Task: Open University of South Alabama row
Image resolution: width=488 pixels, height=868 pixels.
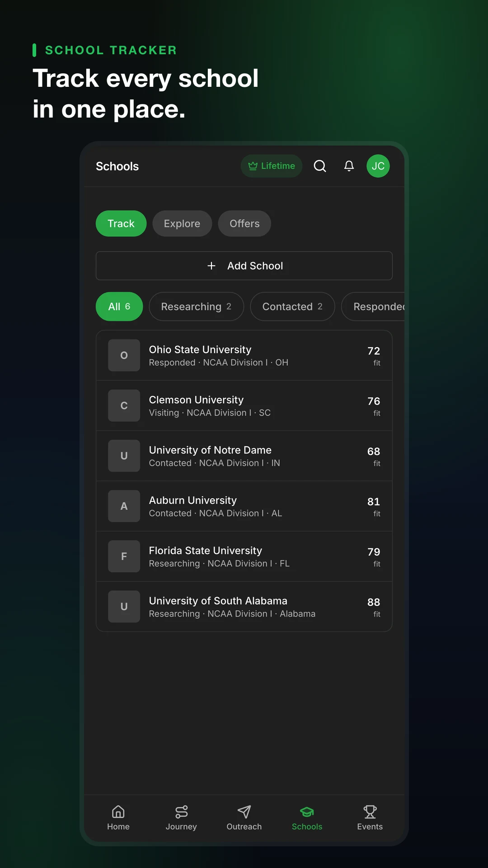Action: coord(244,606)
